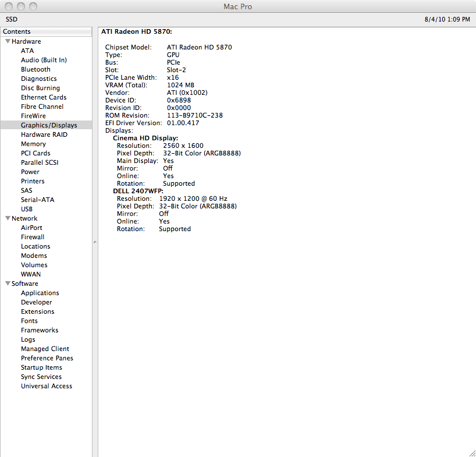Click the DELL 2407WFP heading
The height and width of the screenshot is (457, 476).
[x=138, y=191]
